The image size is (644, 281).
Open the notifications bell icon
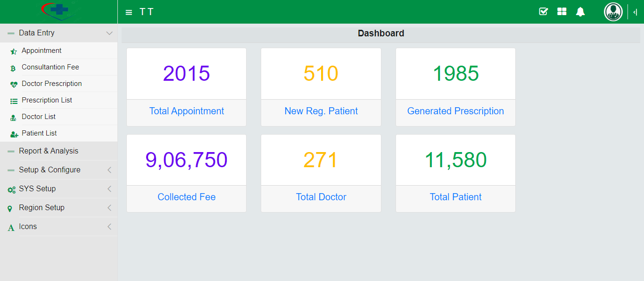[x=580, y=11]
